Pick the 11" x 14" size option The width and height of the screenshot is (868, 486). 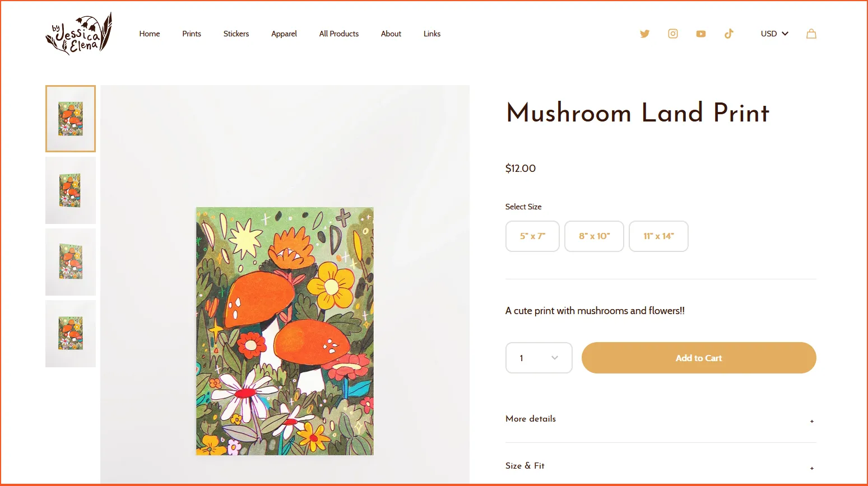(658, 236)
